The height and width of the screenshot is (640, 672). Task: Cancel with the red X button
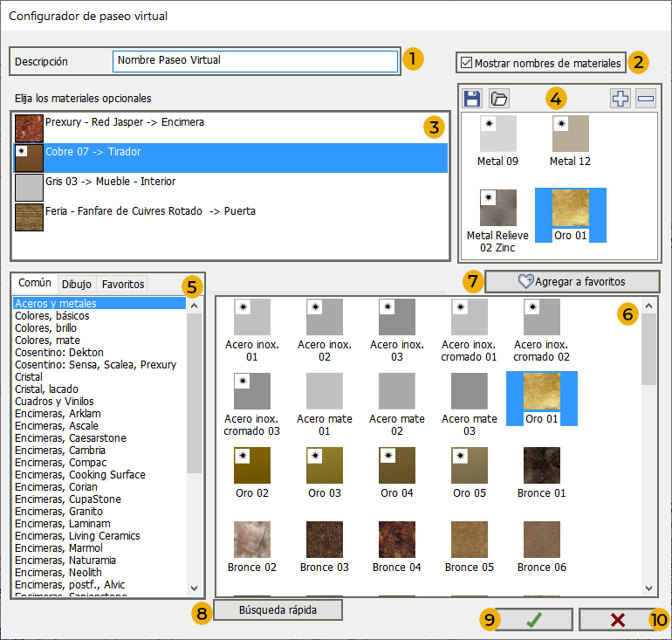pos(618,619)
